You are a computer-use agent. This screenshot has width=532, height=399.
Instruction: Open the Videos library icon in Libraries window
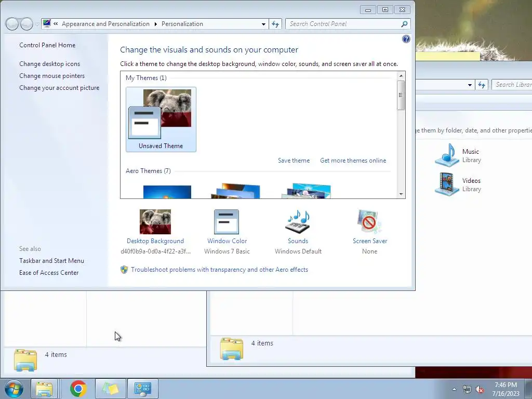(x=447, y=184)
